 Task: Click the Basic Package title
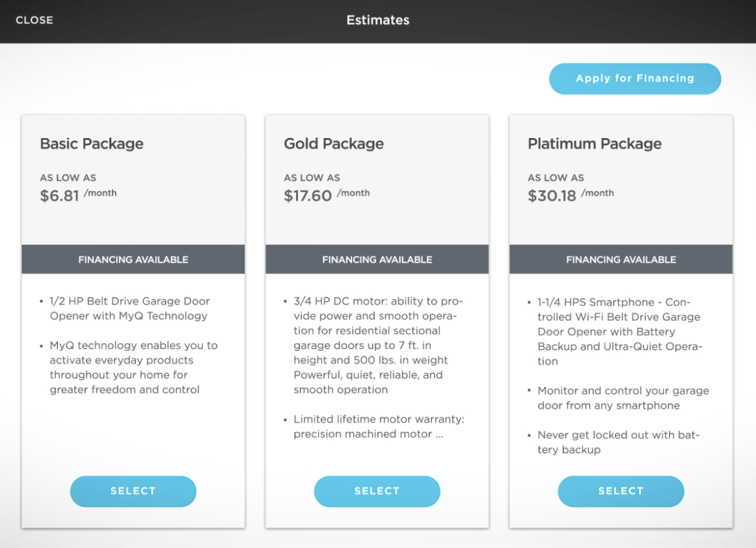(92, 144)
